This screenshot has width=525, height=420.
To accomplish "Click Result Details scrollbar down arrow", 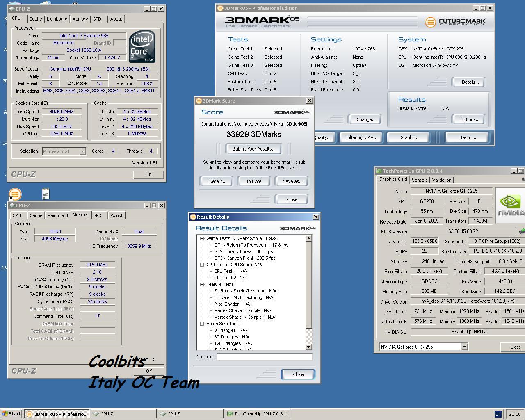I will click(309, 347).
